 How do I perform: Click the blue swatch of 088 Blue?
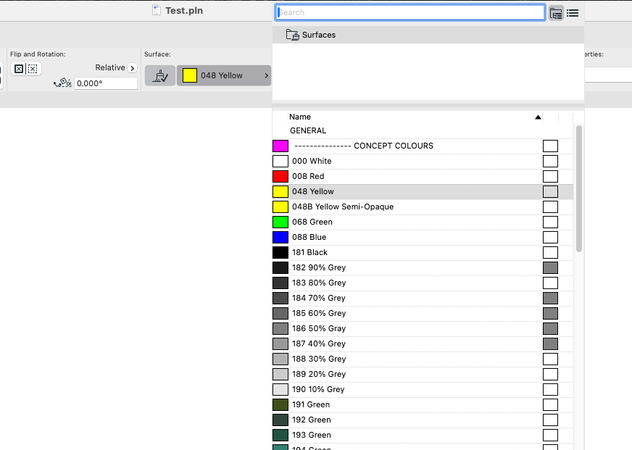pyautogui.click(x=280, y=237)
